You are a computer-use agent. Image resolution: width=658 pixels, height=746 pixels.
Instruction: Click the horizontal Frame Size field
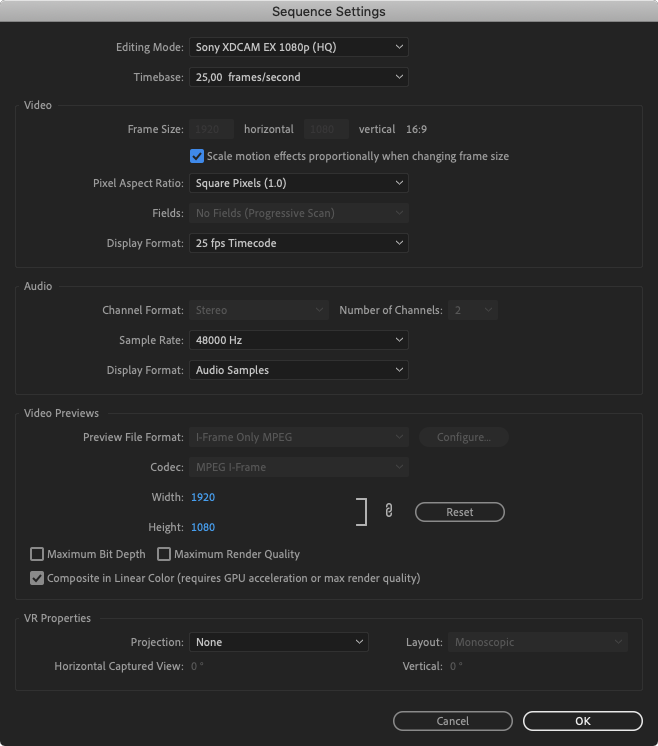[212, 129]
